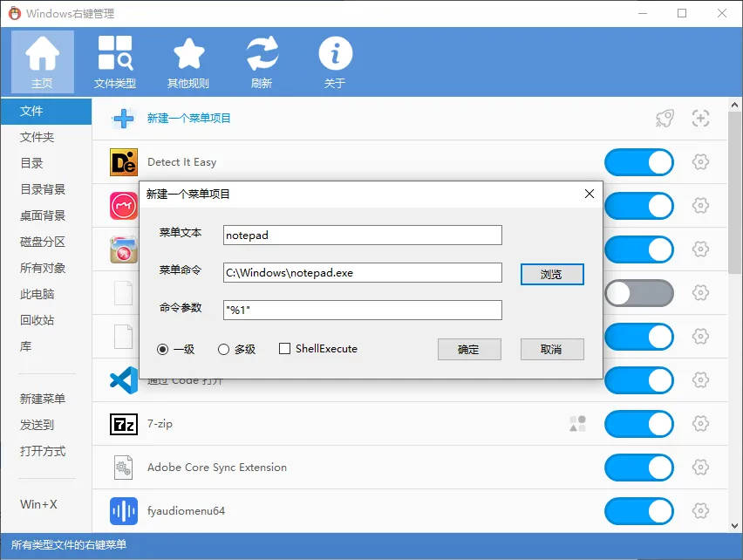Select 目录背景 in the sidebar
The width and height of the screenshot is (743, 560).
click(x=43, y=189)
